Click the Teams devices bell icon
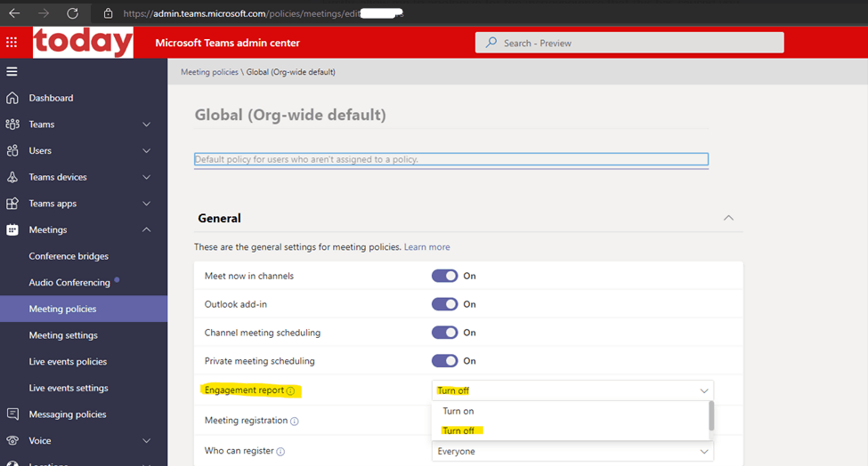Image resolution: width=868 pixels, height=466 pixels. [12, 177]
